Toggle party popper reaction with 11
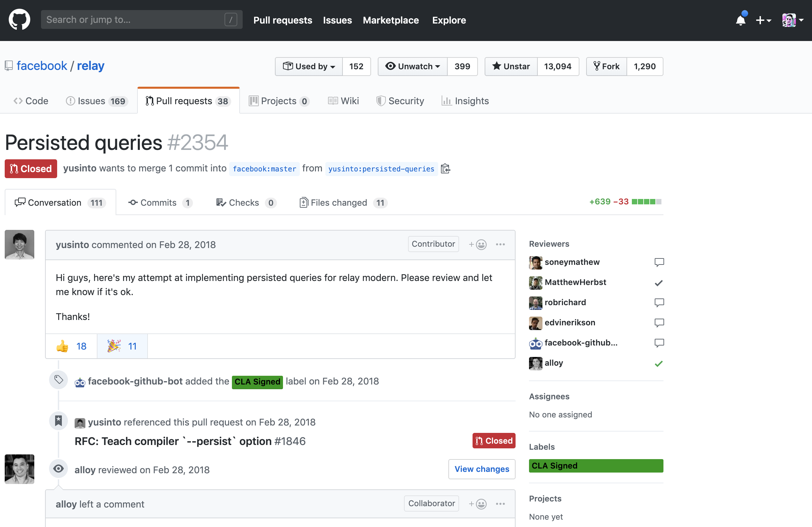812x527 pixels. 122,346
